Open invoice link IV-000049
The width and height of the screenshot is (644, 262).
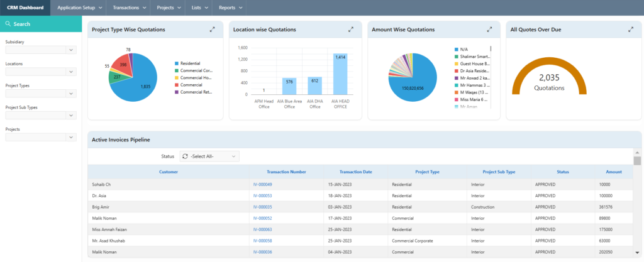point(262,184)
